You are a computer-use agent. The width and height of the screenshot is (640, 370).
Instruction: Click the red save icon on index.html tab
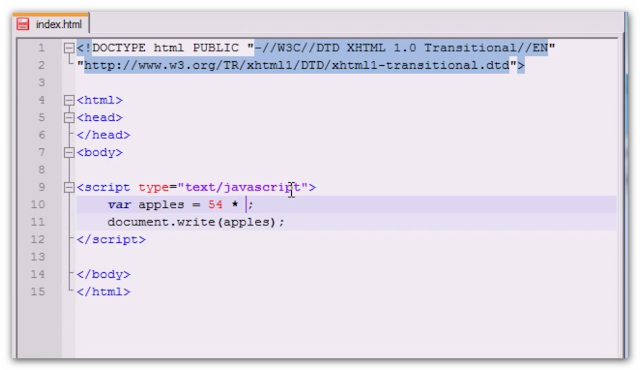click(23, 24)
